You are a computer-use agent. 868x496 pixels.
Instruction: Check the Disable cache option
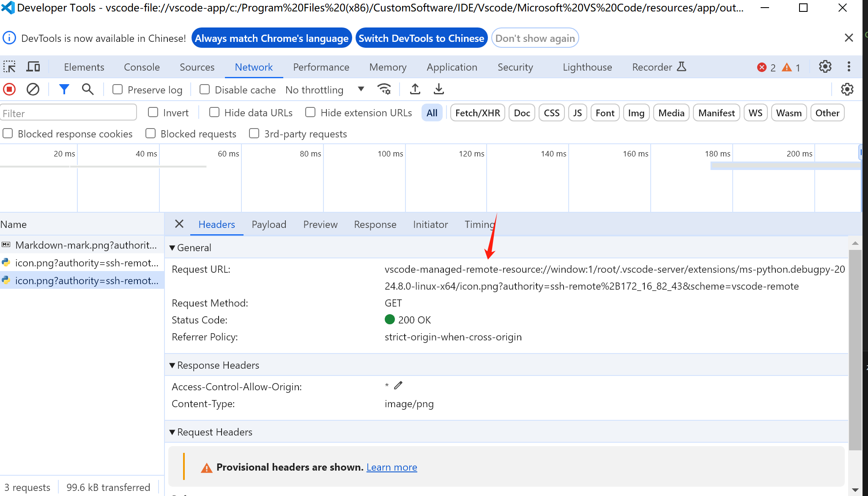pos(205,90)
